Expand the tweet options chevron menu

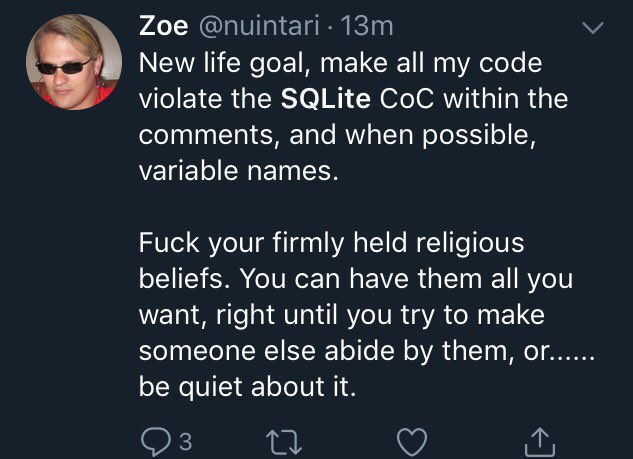[x=593, y=27]
